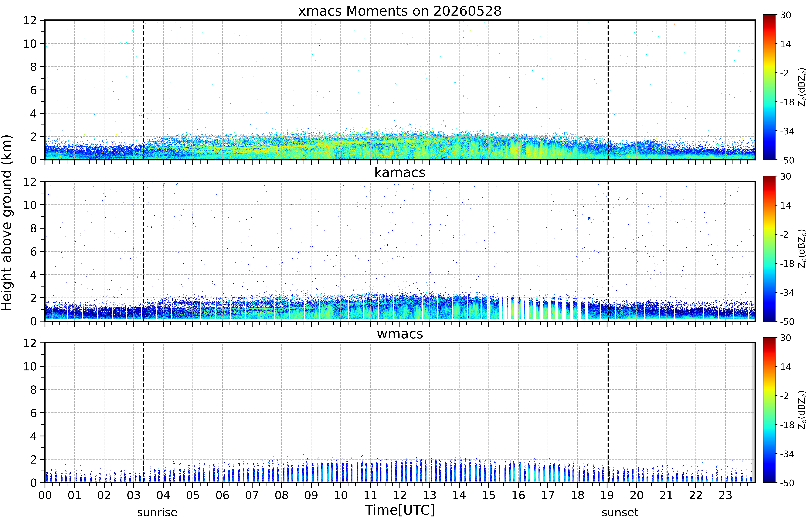Click the wmacs panel color bar
This screenshot has height=524, width=812.
pyautogui.click(x=769, y=410)
